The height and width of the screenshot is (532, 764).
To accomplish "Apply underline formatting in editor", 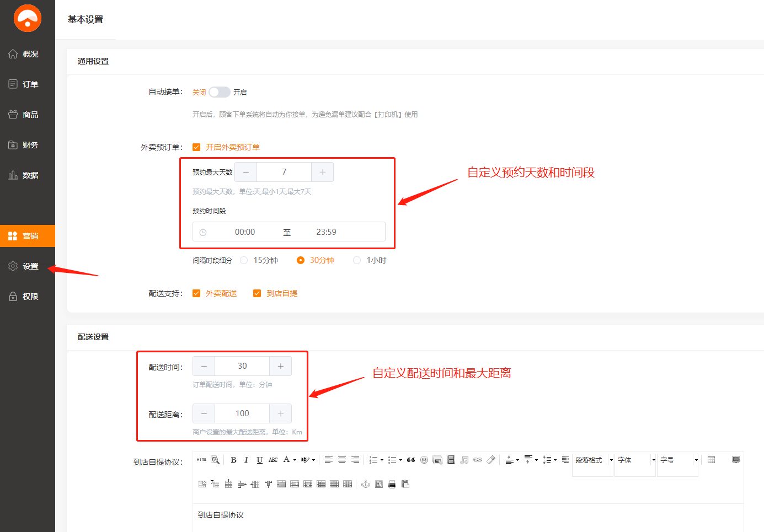I will [x=259, y=460].
